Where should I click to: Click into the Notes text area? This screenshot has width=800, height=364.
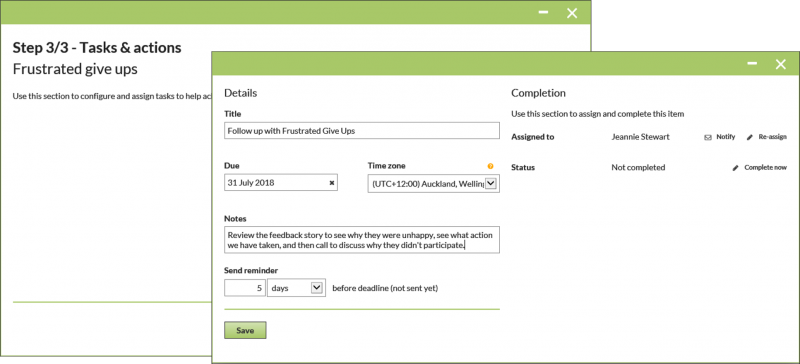(x=362, y=240)
